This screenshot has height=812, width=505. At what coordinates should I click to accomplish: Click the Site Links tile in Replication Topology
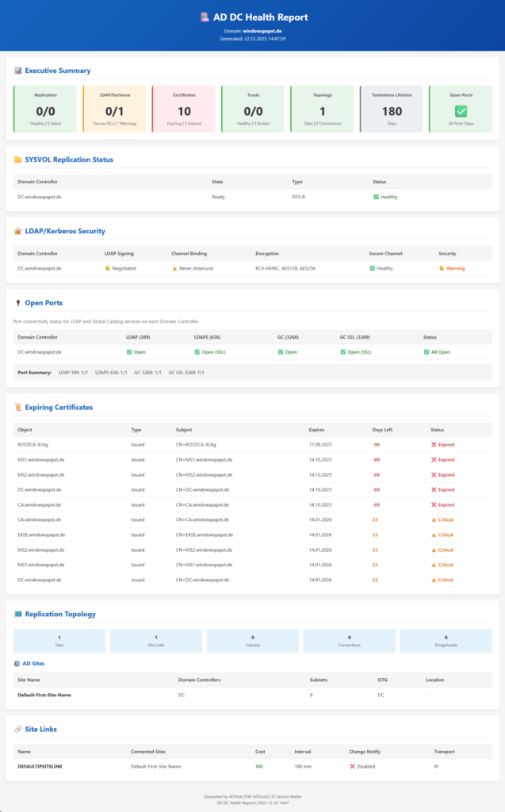point(155,640)
